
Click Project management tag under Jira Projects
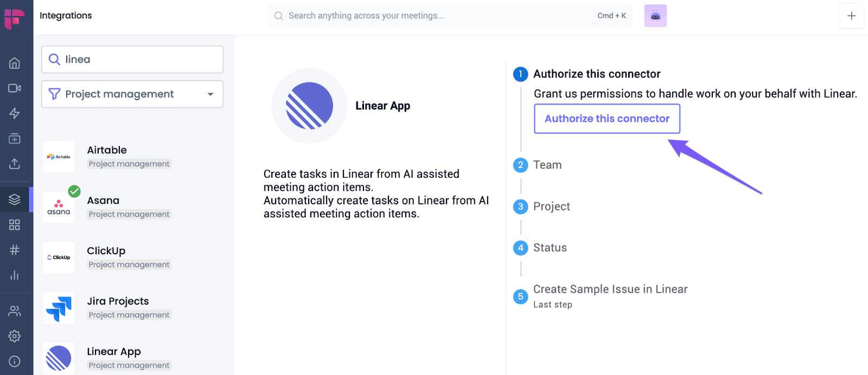(129, 315)
